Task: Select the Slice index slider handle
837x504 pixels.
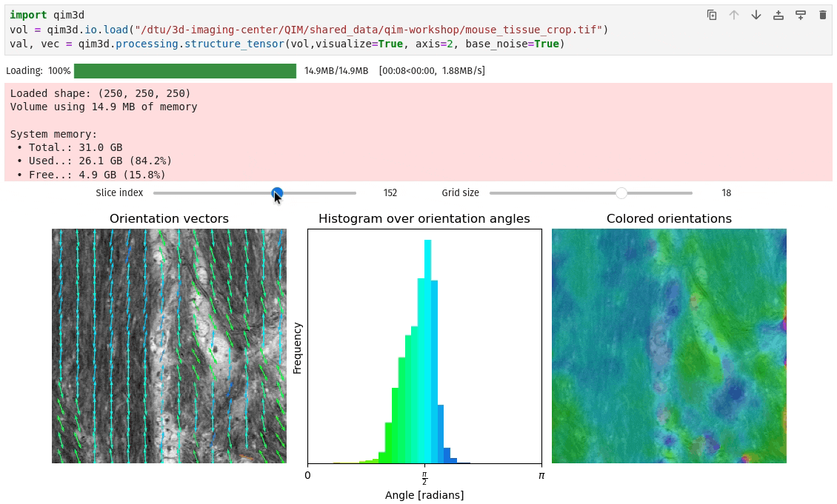Action: click(x=277, y=193)
